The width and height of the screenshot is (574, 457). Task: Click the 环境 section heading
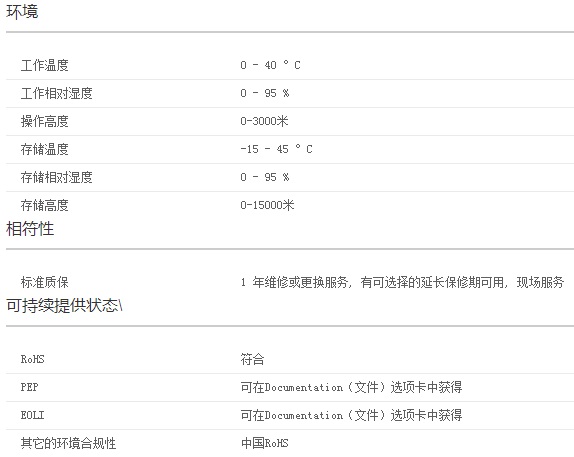[22, 12]
